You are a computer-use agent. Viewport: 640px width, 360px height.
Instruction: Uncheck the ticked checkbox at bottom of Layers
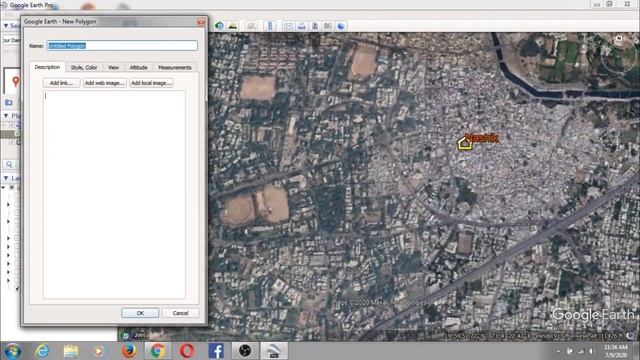click(x=17, y=288)
